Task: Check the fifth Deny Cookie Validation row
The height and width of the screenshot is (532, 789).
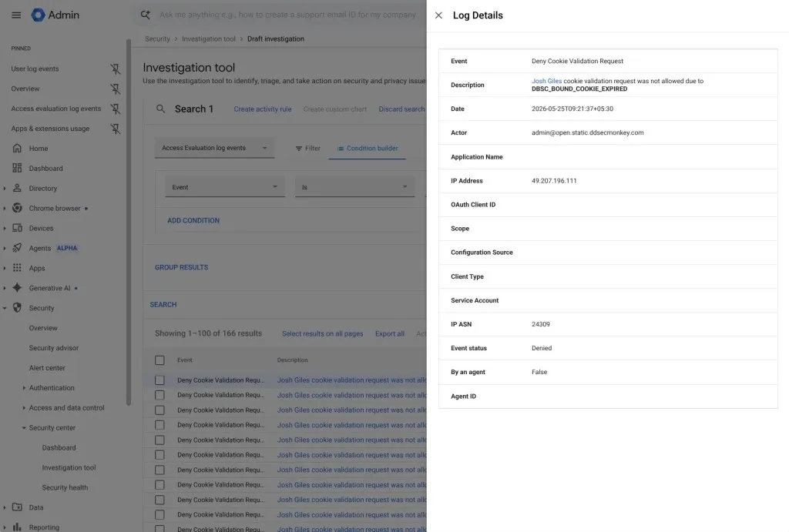Action: 159,440
